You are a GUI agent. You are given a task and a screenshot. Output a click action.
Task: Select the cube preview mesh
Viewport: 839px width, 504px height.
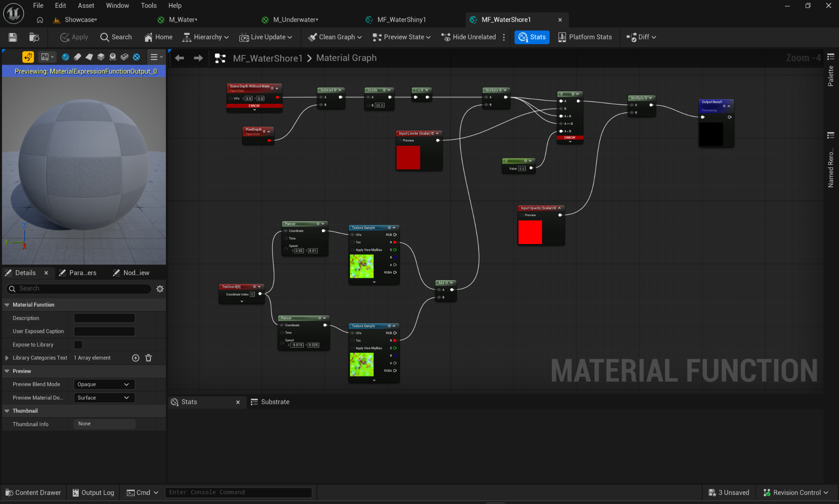click(x=101, y=57)
